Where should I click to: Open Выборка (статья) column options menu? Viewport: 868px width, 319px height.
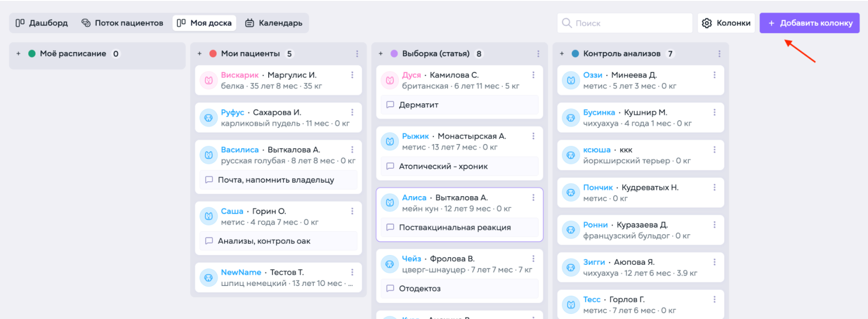pos(538,54)
